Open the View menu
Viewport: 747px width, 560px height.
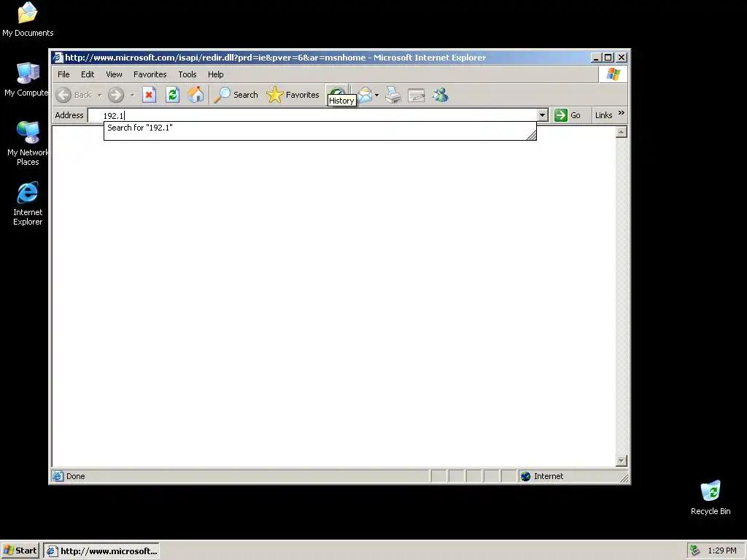click(114, 74)
